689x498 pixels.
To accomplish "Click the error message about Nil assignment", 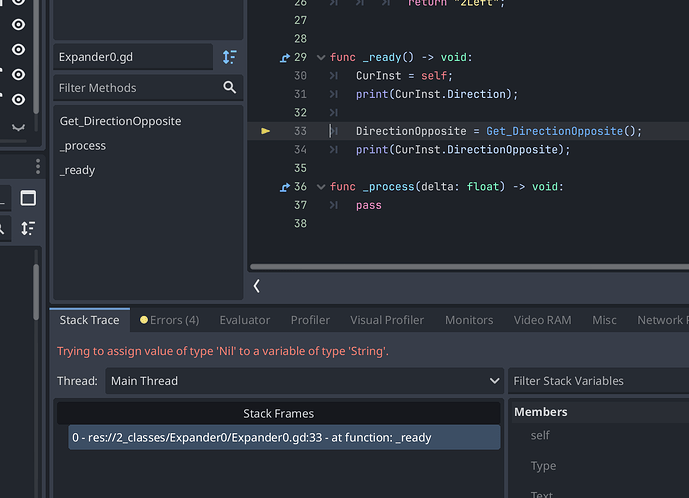I will point(223,351).
